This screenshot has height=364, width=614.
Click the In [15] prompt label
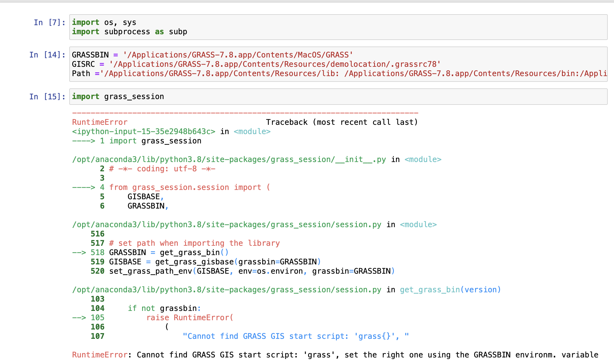pyautogui.click(x=47, y=97)
